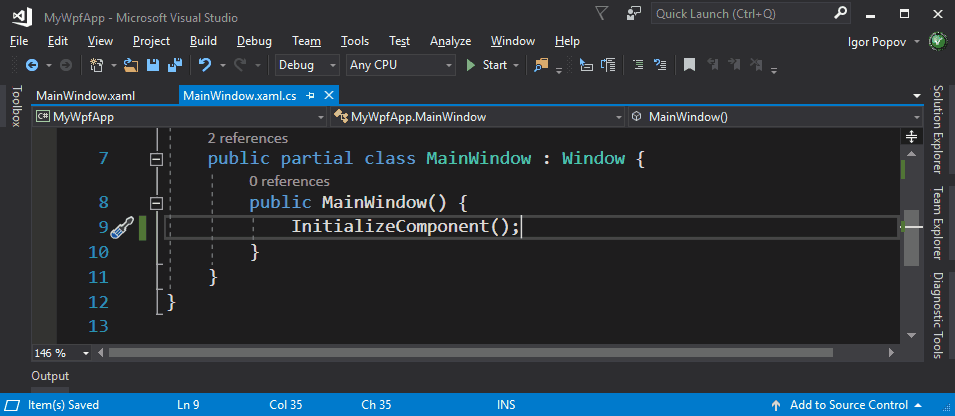Toggle pin on the MainWindow.xaml.cs tab

[309, 95]
